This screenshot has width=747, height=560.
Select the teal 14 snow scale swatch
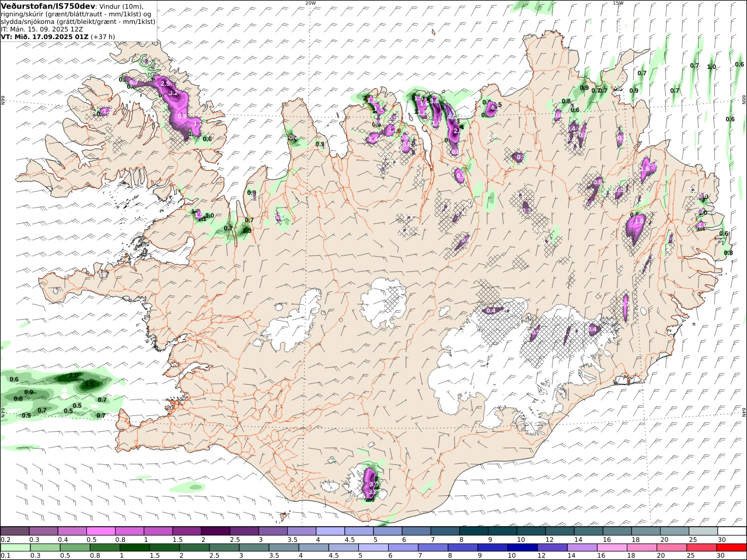click(x=588, y=531)
